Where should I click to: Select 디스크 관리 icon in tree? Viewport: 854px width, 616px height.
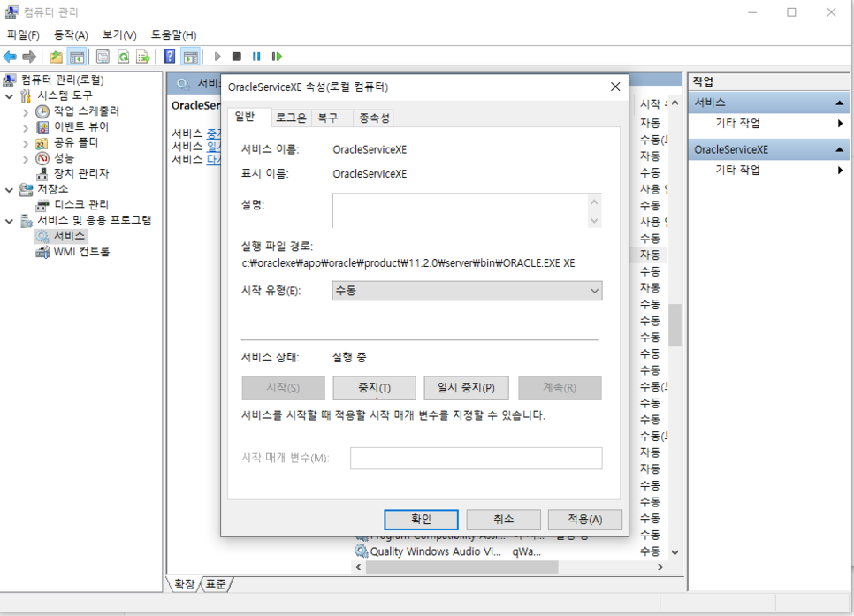click(42, 205)
